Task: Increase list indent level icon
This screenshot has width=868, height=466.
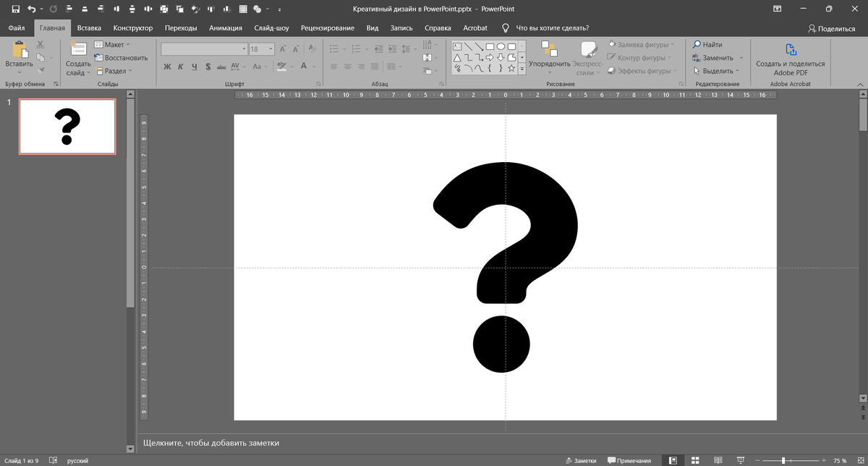Action: click(393, 49)
